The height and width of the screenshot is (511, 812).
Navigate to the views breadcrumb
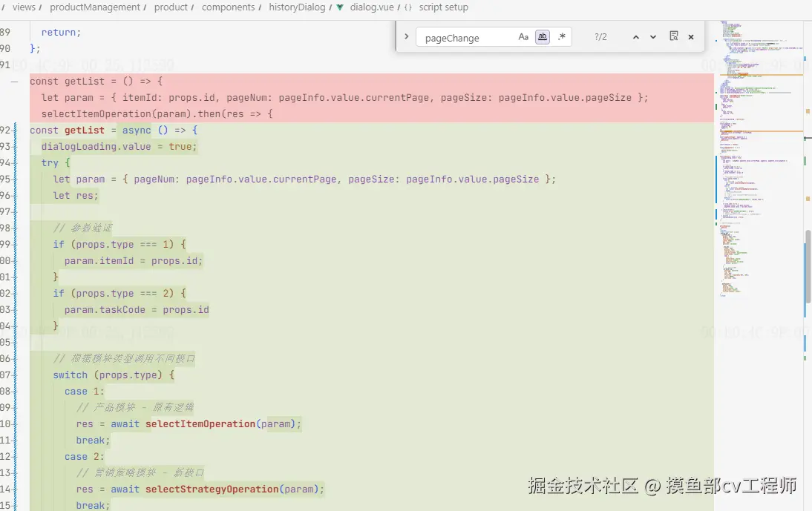24,7
